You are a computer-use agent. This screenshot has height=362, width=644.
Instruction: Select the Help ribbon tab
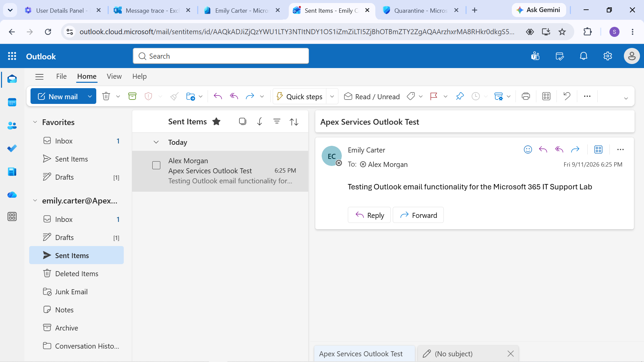(x=140, y=76)
